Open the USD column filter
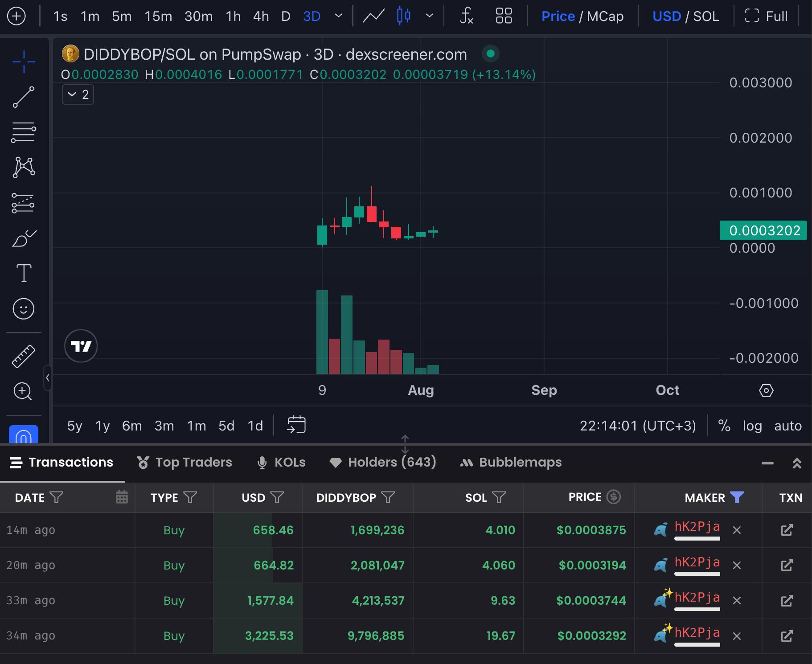 (x=277, y=497)
